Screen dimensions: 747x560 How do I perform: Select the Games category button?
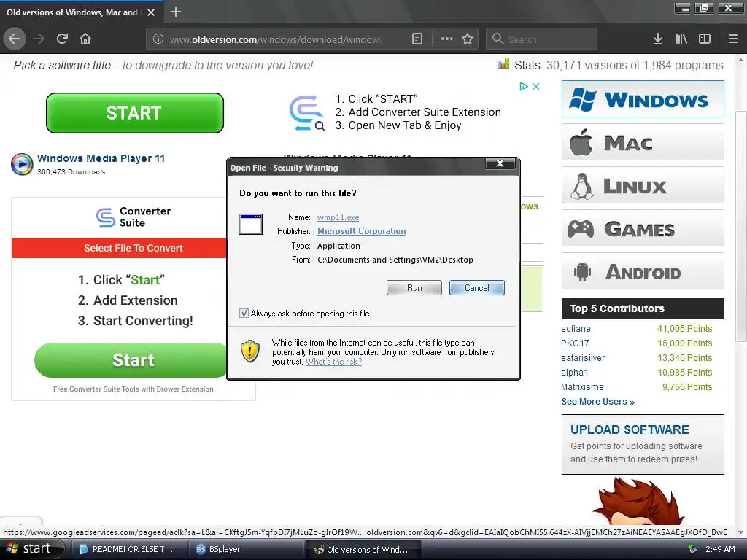point(643,228)
